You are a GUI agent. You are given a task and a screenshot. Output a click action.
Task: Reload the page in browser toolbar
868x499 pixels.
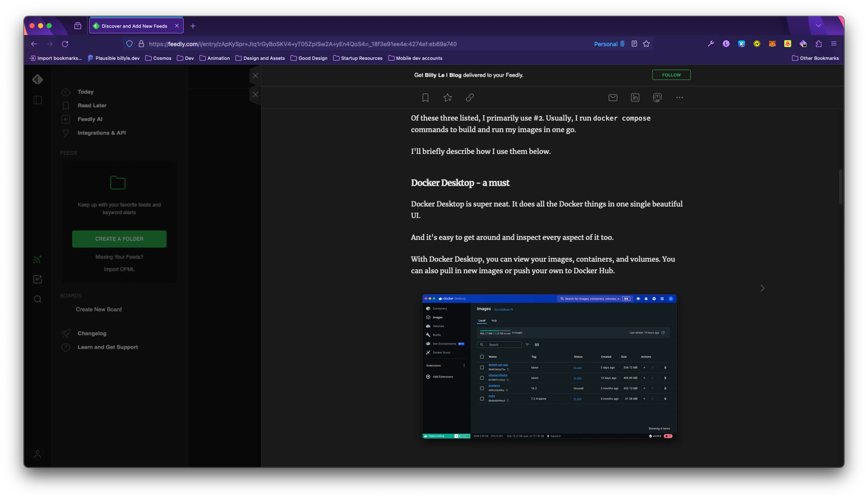click(x=65, y=44)
